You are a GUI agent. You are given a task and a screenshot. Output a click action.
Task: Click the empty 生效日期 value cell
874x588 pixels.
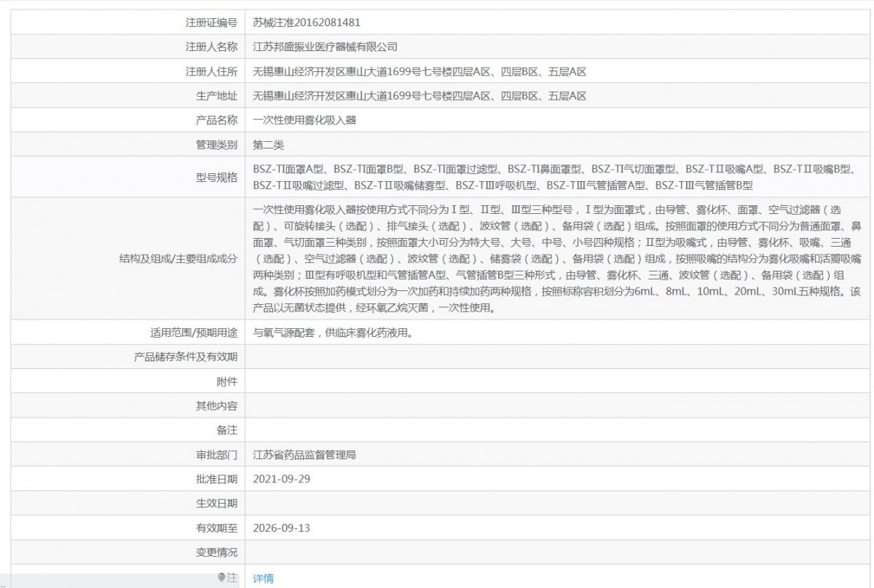(559, 504)
